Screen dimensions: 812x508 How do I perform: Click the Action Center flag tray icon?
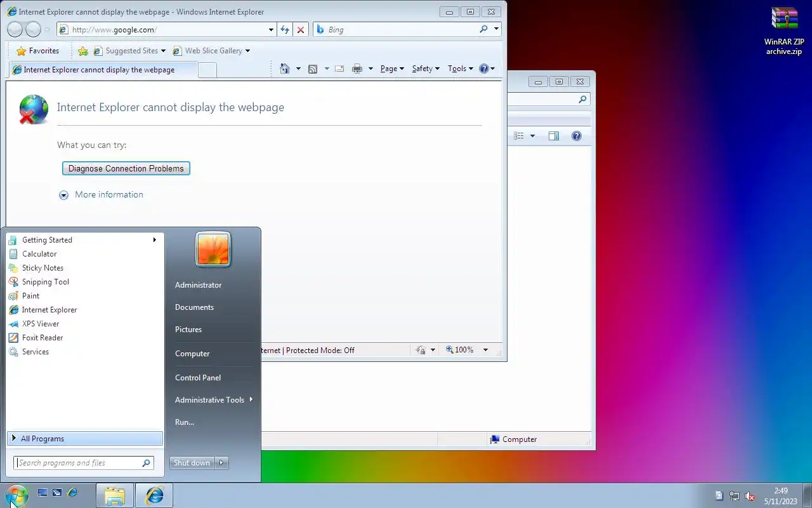coord(719,496)
